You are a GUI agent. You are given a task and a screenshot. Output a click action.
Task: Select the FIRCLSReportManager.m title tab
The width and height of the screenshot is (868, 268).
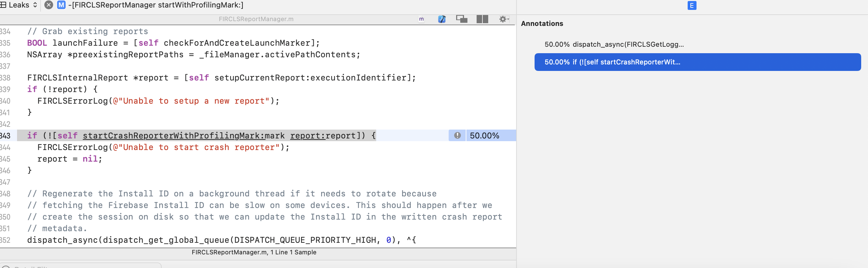[256, 19]
